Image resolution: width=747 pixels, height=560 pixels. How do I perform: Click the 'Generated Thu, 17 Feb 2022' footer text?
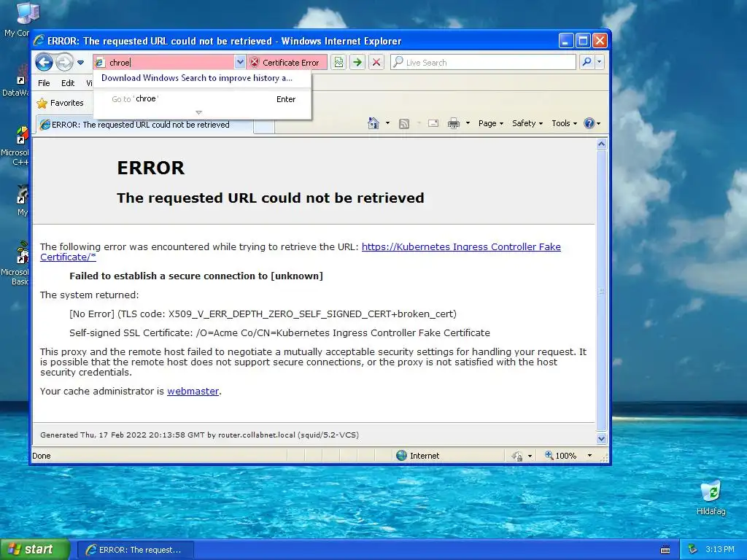point(200,435)
